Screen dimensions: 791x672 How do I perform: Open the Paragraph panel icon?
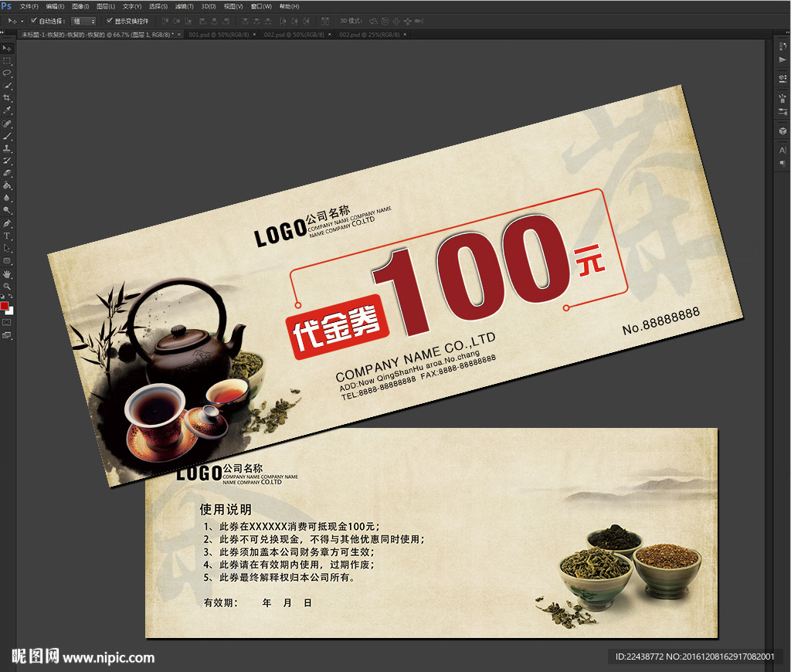coord(783,164)
